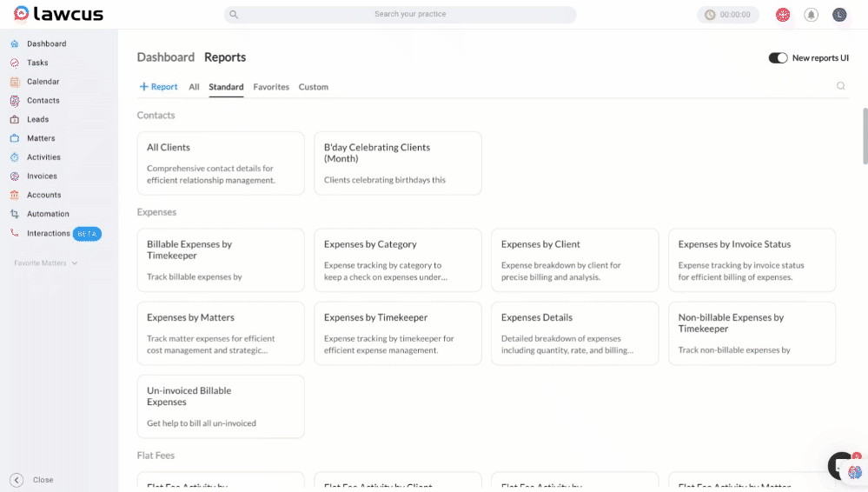Click the Contacts icon in sidebar
This screenshot has width=868, height=492.
[15, 100]
